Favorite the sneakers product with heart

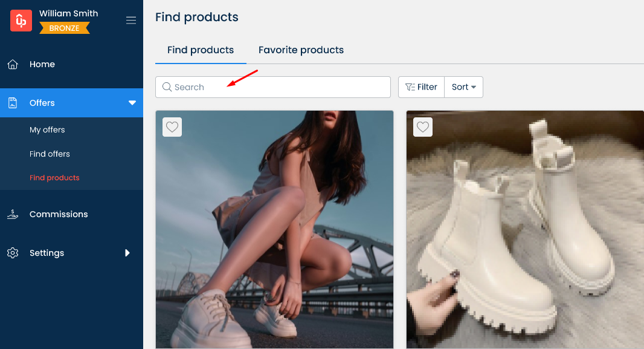coord(172,127)
